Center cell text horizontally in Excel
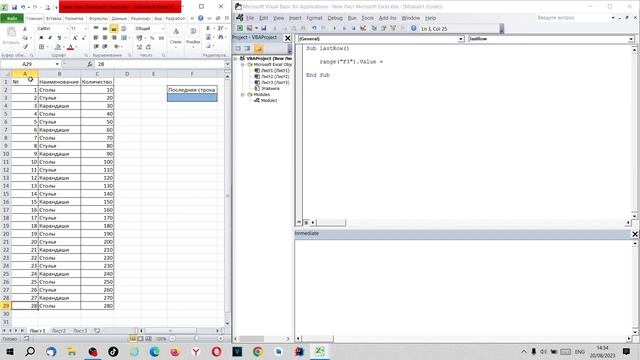The width and height of the screenshot is (640, 360). [x=105, y=38]
